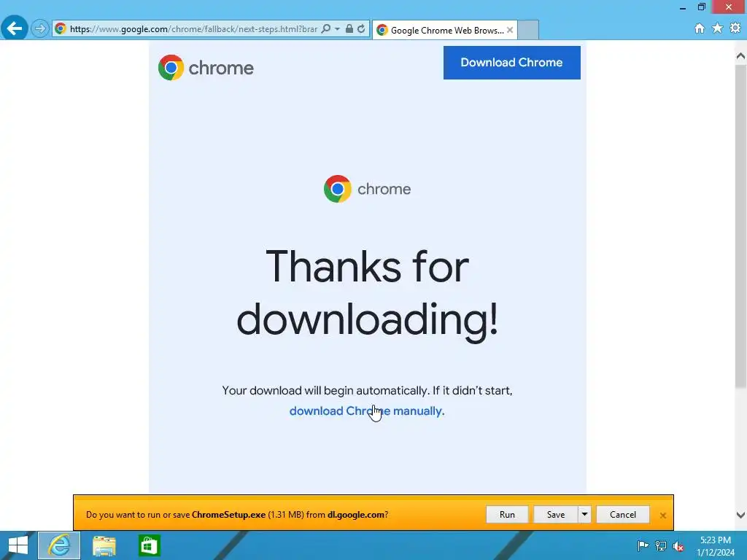747x560 pixels.
Task: Click the search magnifier in address bar
Action: (x=326, y=29)
